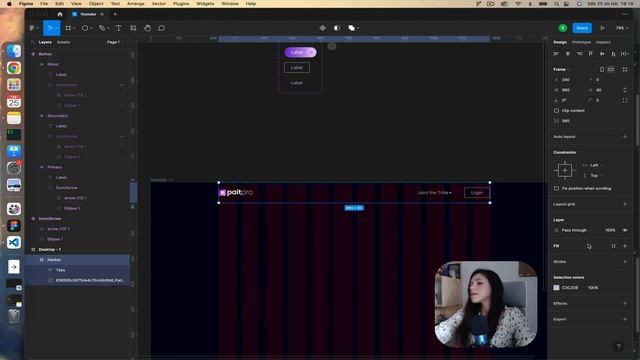Select the Text tool
This screenshot has width=640, height=360.
118,28
